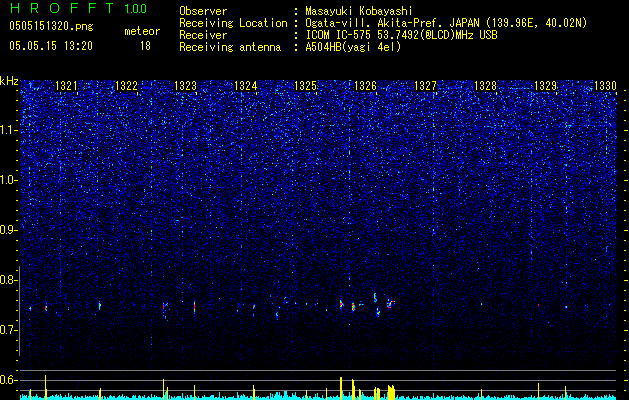Click the 1329 time marker

(546, 86)
